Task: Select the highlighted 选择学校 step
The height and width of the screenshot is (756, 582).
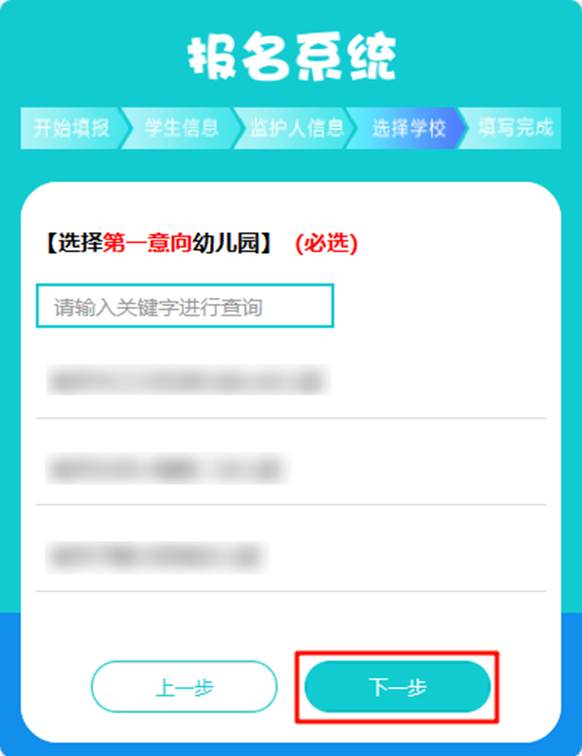Action: point(408,128)
